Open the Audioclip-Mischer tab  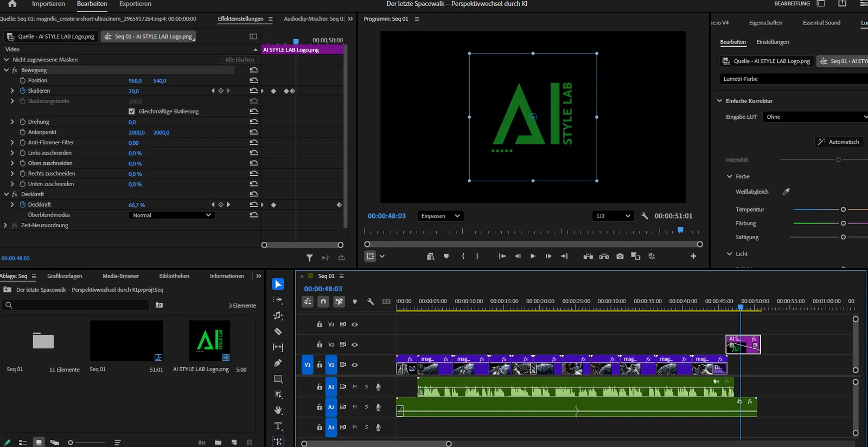[314, 19]
